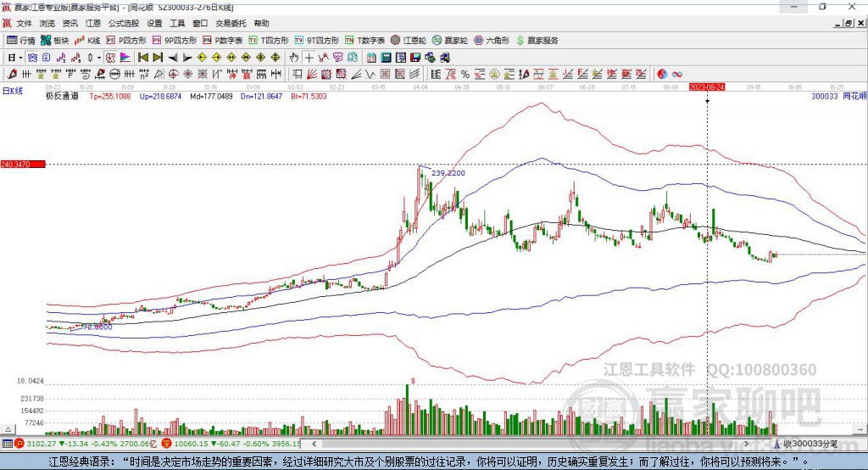The image size is (868, 470).
Task: Click the 极反通道 indicator label
Action: click(62, 97)
